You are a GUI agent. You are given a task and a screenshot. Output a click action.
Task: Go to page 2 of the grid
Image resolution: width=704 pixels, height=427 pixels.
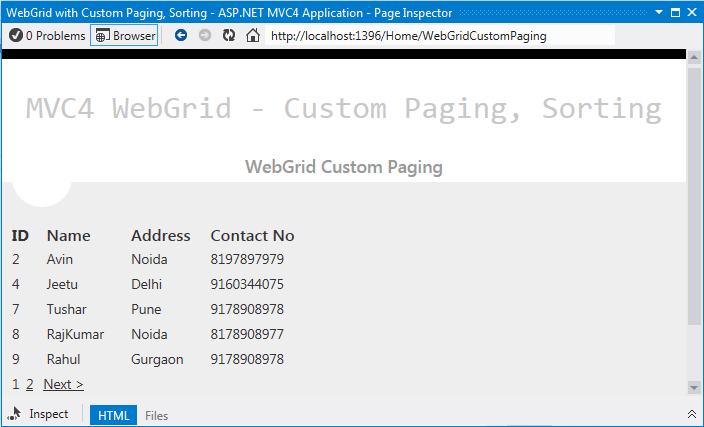click(30, 384)
